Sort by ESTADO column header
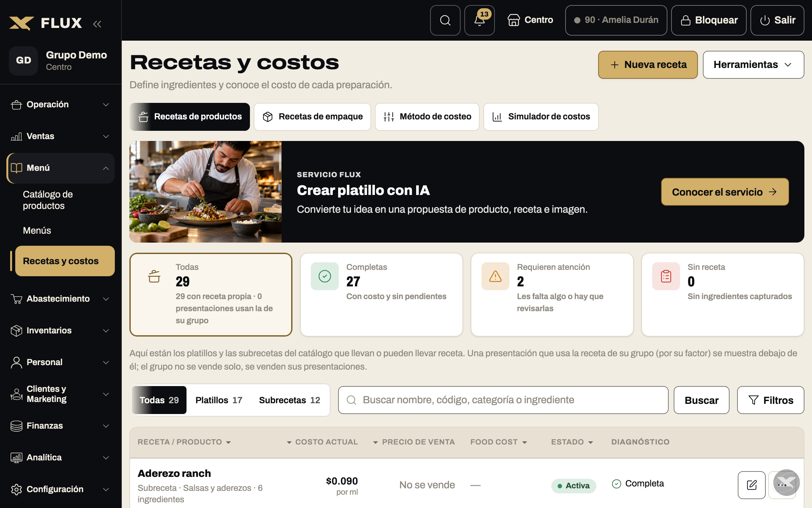Image resolution: width=812 pixels, height=508 pixels. point(572,442)
